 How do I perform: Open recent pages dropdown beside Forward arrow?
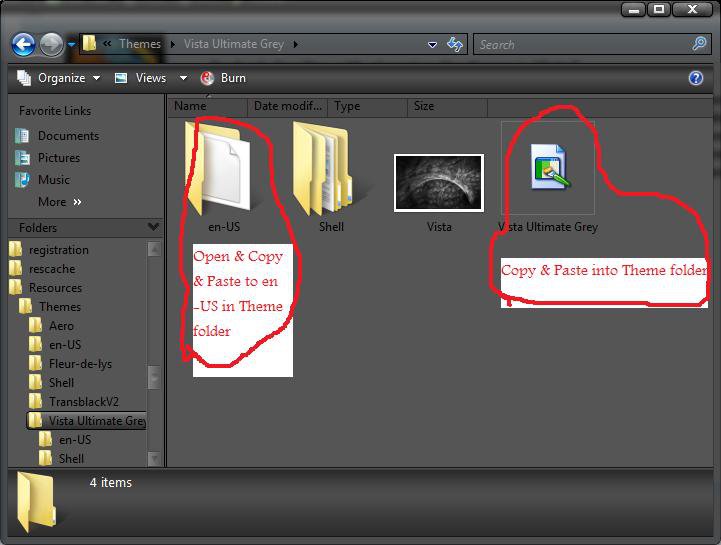(71, 45)
